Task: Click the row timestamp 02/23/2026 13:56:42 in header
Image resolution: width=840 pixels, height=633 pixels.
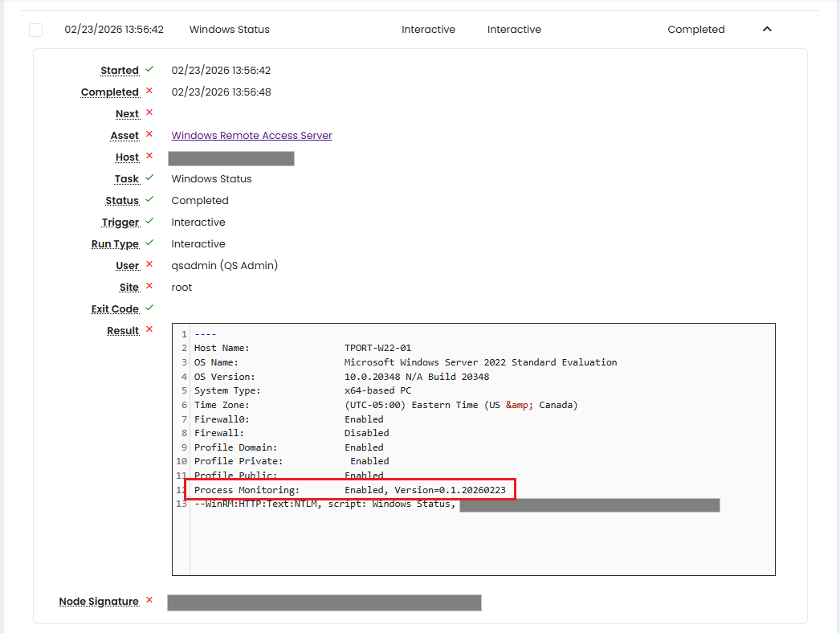Action: 114,30
